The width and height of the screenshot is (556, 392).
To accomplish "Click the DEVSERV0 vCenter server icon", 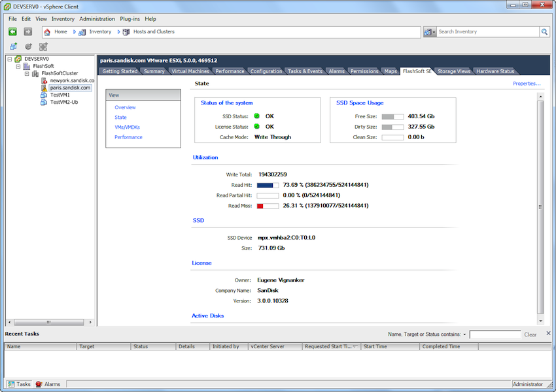I will [x=18, y=59].
